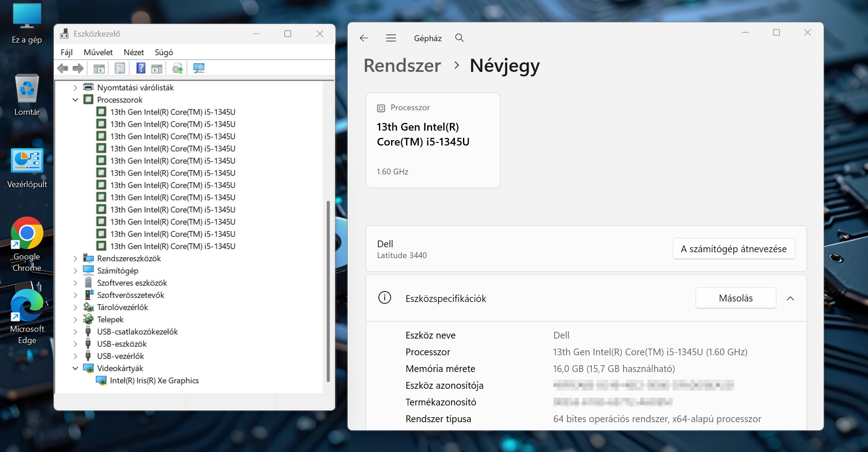Expand the Számítógép tree node
Screen dimensions: 868x452
pos(75,271)
